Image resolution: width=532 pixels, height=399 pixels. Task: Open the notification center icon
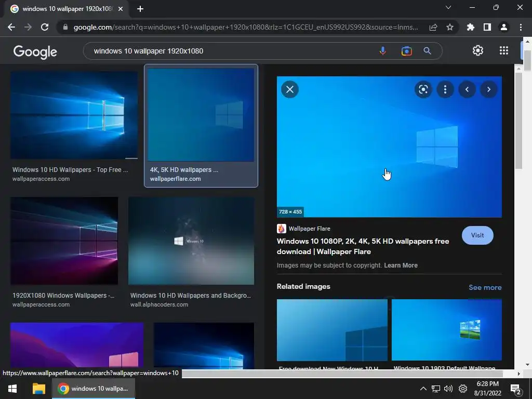[x=516, y=389]
